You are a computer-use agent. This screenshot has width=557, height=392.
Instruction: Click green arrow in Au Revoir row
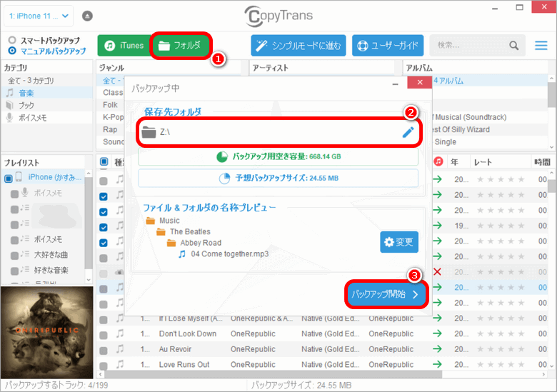coord(437,348)
